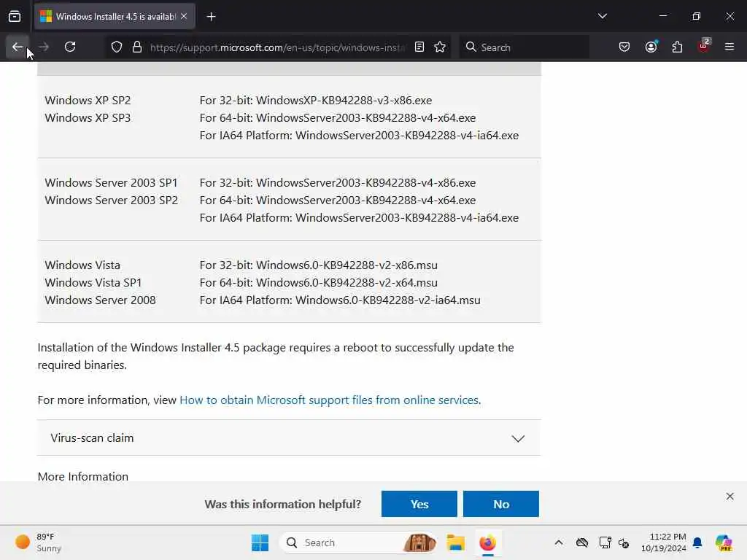Click the address bar URL field
747x560 pixels.
pos(277,47)
